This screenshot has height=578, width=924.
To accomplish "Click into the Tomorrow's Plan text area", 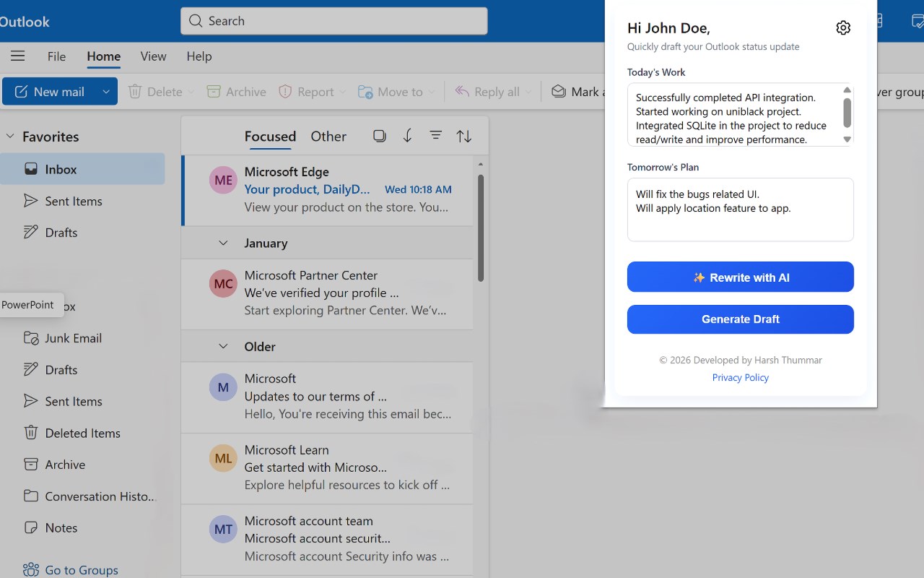I will click(x=741, y=210).
